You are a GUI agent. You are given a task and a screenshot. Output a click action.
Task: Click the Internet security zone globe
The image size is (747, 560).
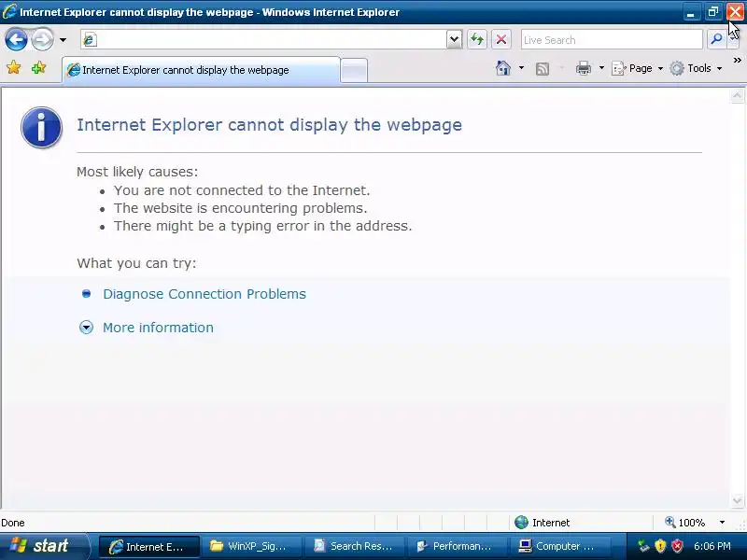tap(522, 523)
